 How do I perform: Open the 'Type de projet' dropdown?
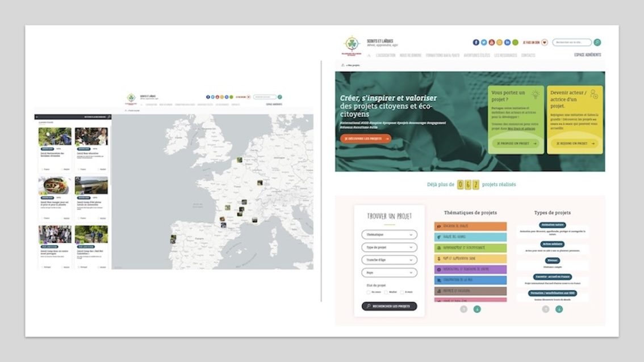click(389, 247)
